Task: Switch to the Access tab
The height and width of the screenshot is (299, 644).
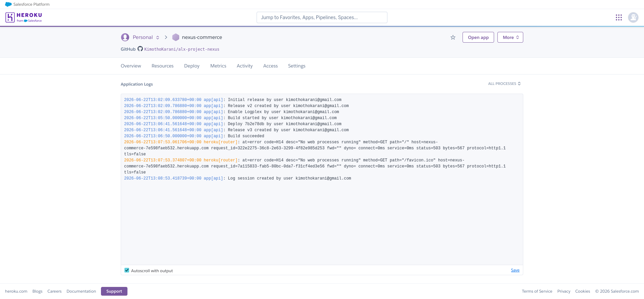Action: pos(271,66)
